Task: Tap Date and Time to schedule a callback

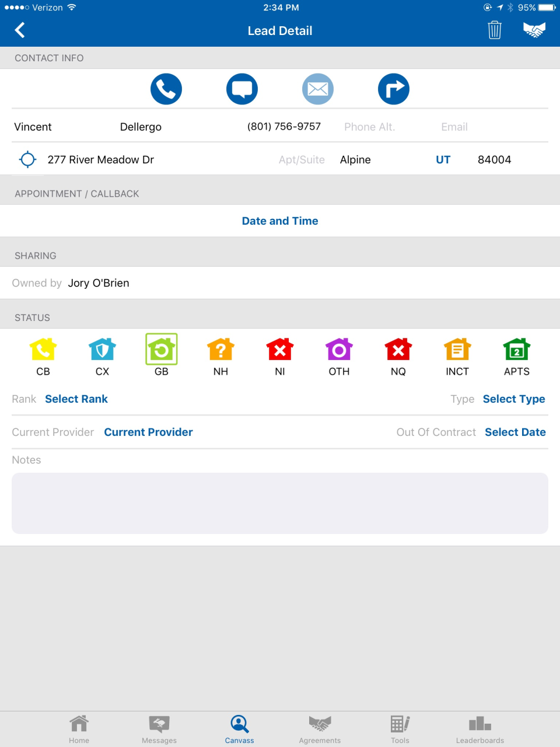Action: click(280, 221)
